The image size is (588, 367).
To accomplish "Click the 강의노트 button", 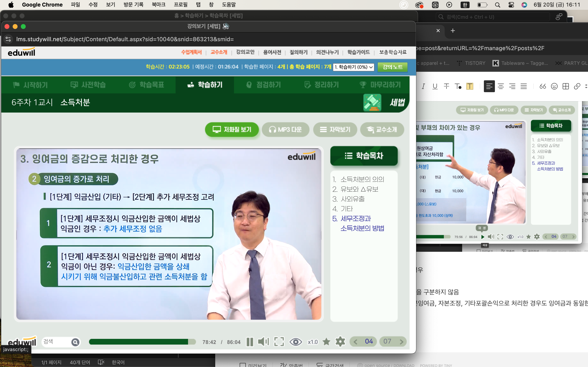I will tap(392, 67).
